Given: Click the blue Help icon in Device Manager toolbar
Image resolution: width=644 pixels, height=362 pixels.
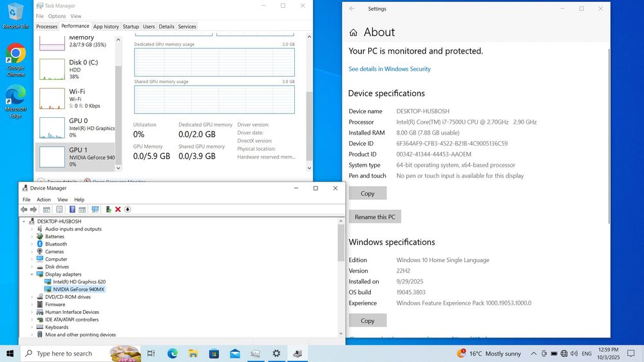Looking at the screenshot, I should tap(72, 209).
